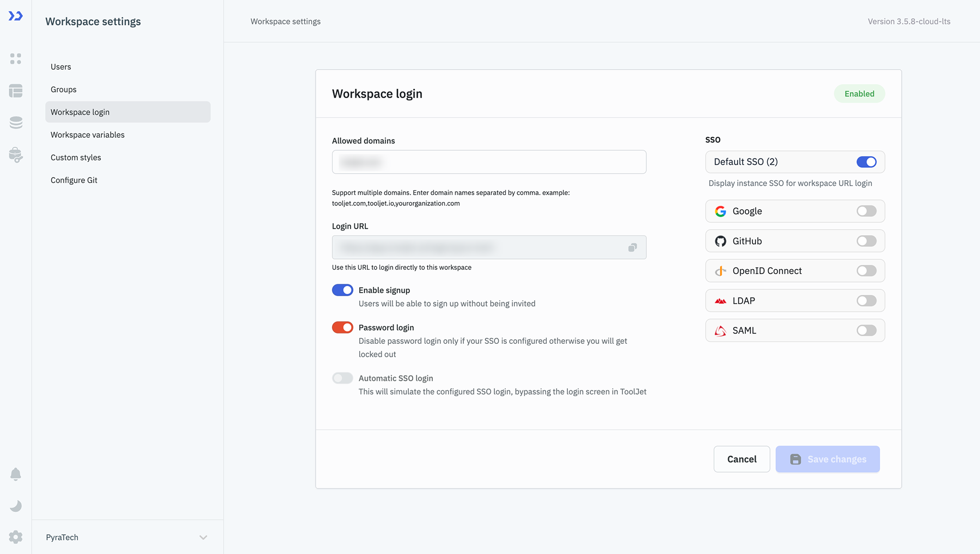
Task: Disable Password login
Action: click(342, 327)
